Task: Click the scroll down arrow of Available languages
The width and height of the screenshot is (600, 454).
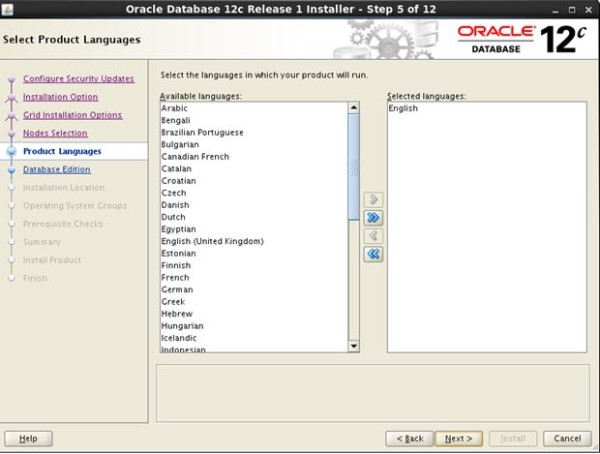Action: pyautogui.click(x=354, y=346)
